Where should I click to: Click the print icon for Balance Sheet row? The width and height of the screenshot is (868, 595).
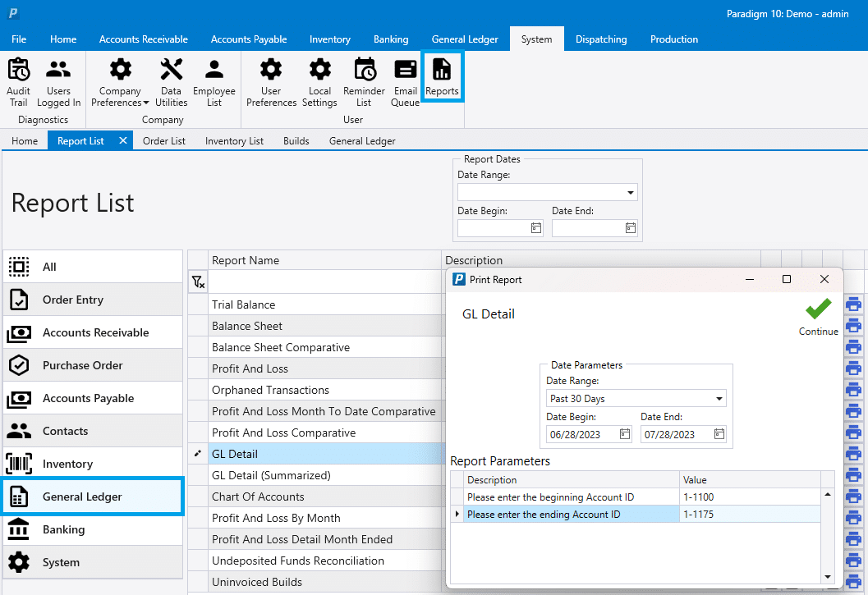pos(853,326)
